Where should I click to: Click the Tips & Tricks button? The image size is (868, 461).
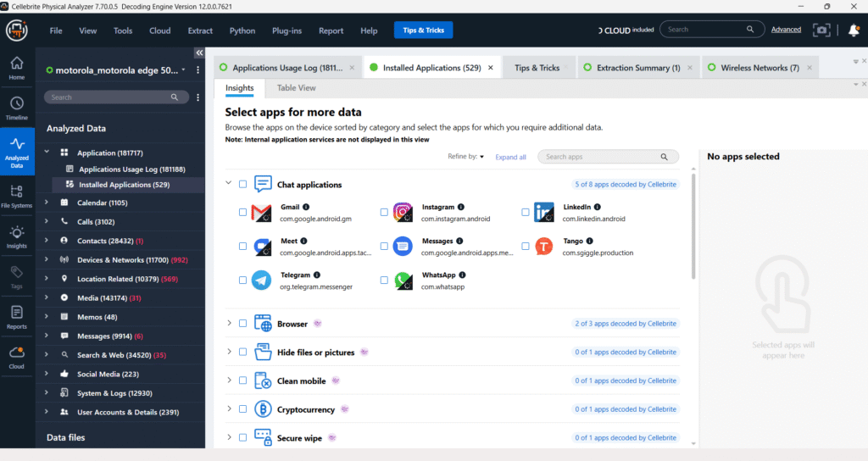click(x=424, y=30)
